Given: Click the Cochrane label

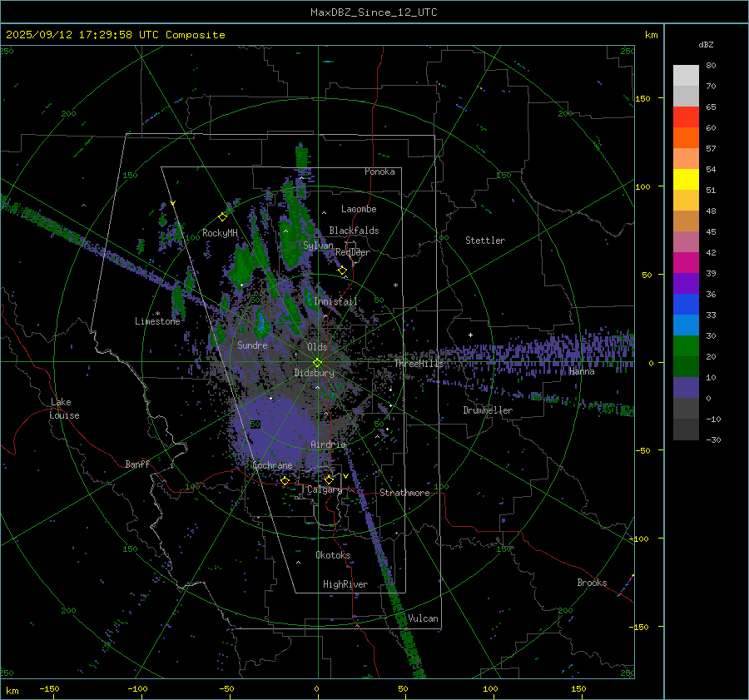Looking at the screenshot, I should [272, 465].
